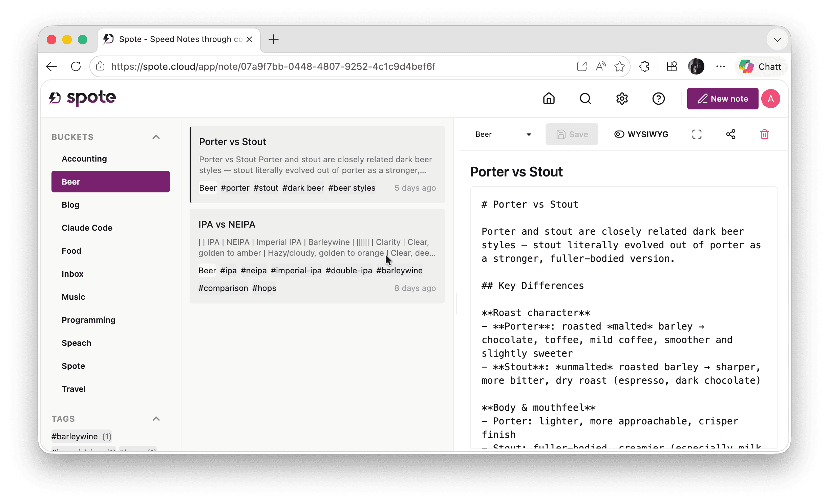Screen dimensions: 829x504
Task: Open the browser collections icon
Action: tap(672, 66)
